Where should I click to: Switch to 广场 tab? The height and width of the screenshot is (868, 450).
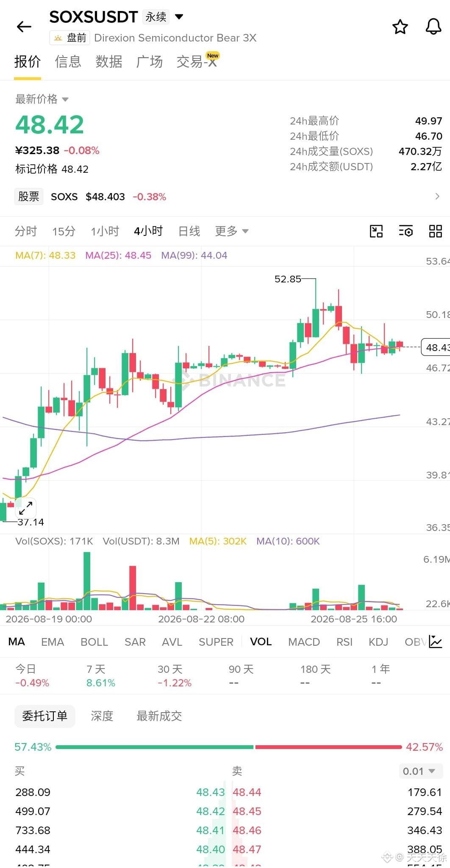(x=149, y=62)
